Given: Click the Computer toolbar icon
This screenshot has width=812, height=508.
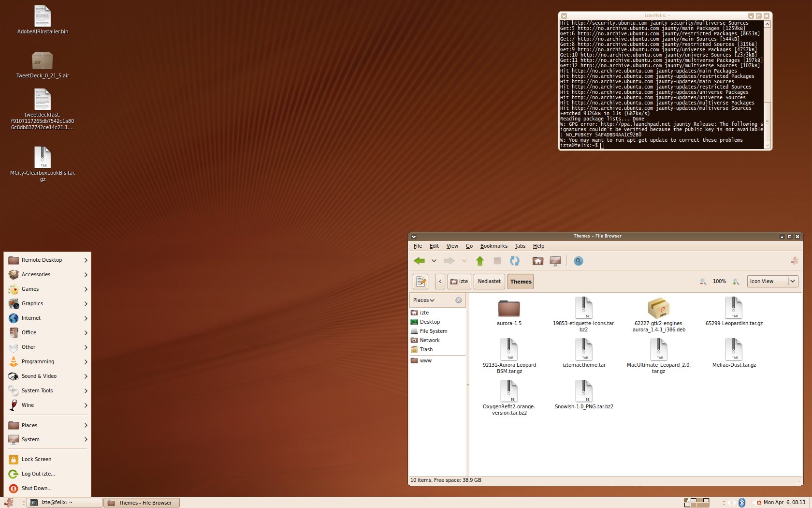Looking at the screenshot, I should click(555, 261).
